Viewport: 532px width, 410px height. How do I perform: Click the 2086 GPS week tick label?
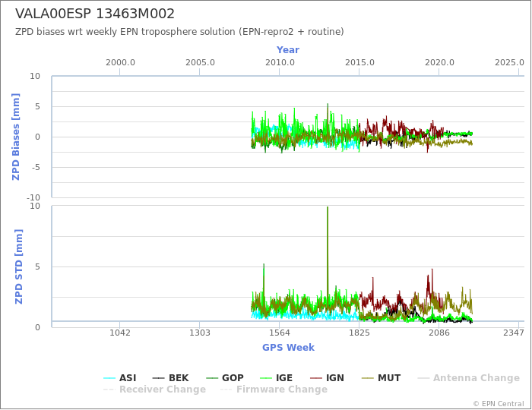click(x=439, y=333)
